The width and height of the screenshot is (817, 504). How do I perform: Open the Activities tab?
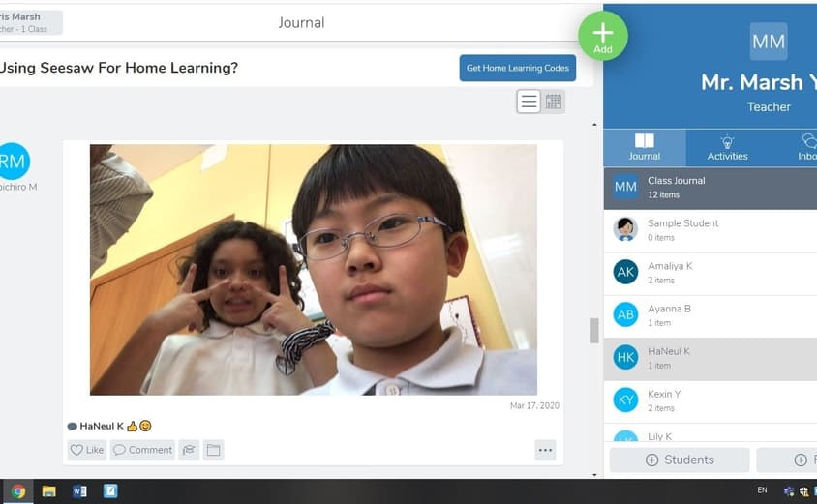coord(727,147)
